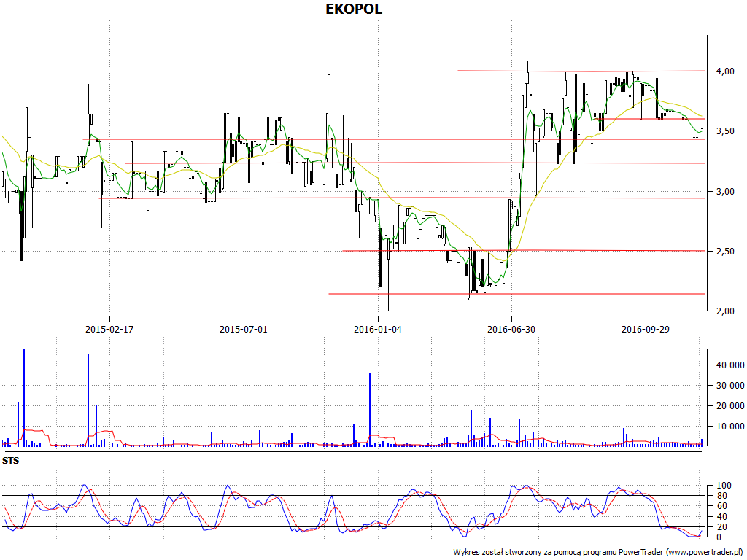Select the 2,00 price axis label
The width and height of the screenshot is (747, 560).
[x=724, y=311]
